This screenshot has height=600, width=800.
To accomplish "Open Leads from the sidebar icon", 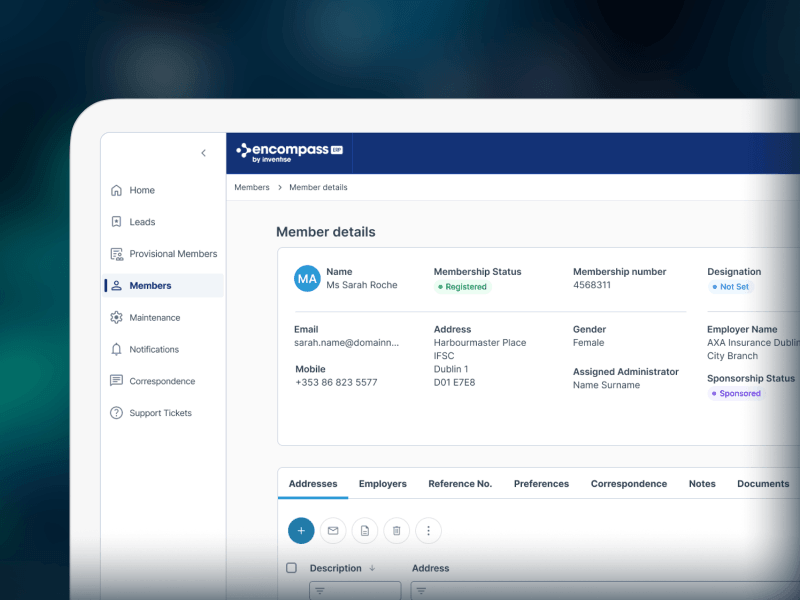I will (116, 222).
